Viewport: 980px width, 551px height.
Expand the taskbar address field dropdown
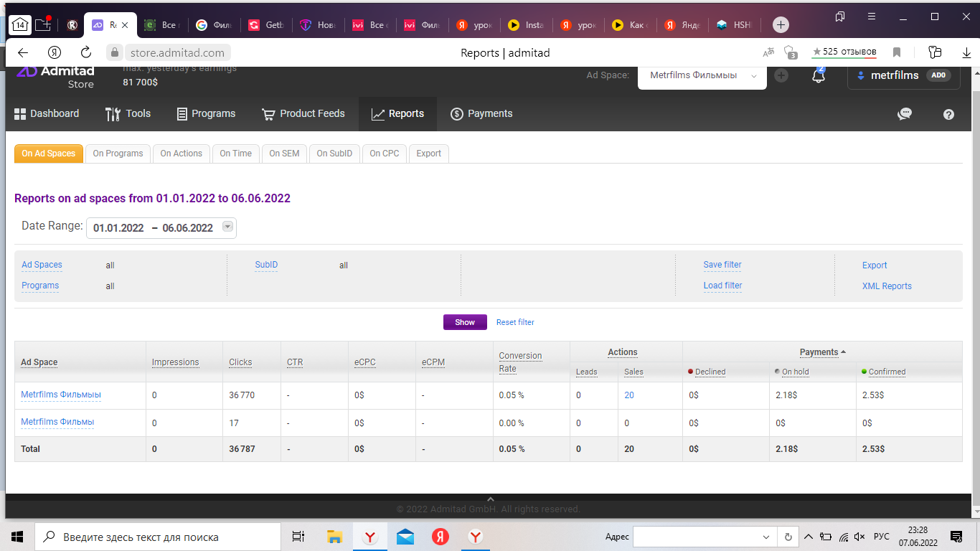pos(765,537)
